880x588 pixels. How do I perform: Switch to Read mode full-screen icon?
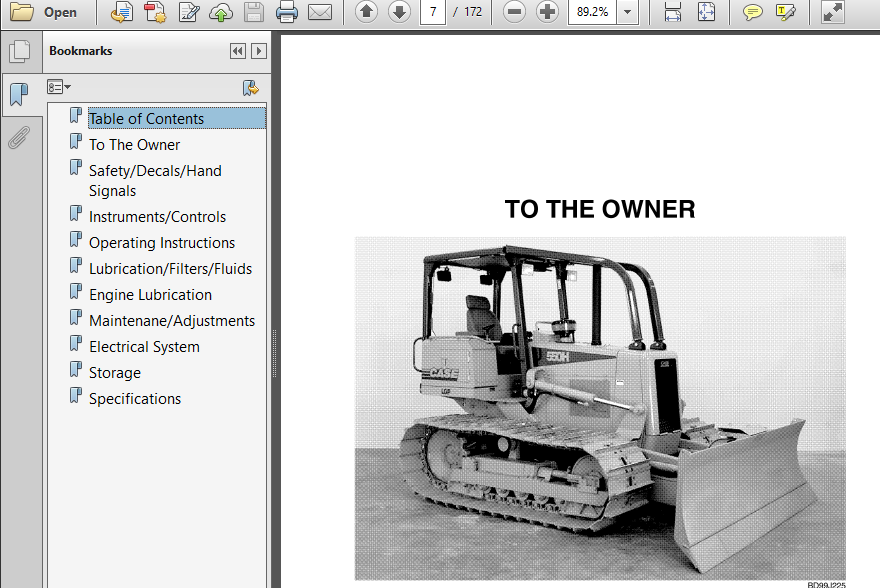[x=833, y=12]
